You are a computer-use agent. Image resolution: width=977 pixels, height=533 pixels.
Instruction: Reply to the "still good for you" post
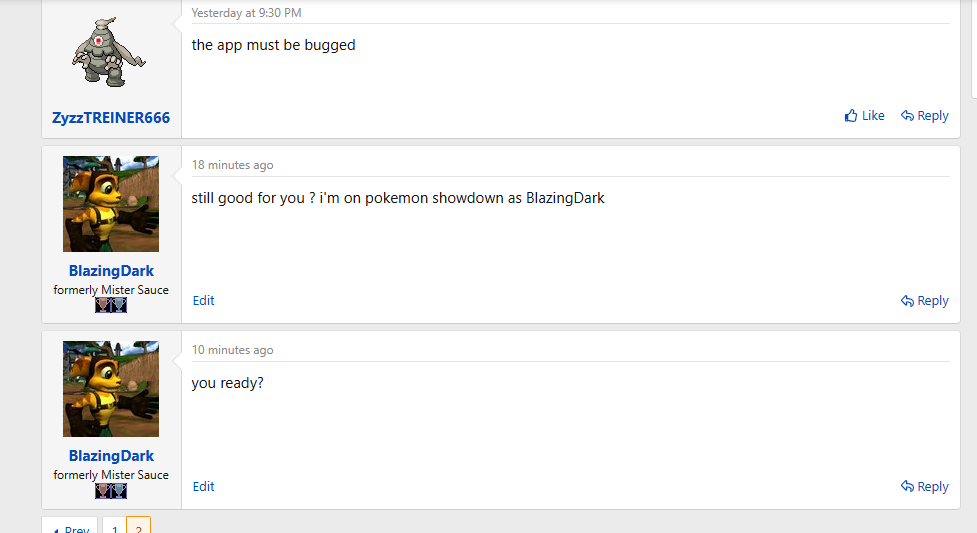[x=924, y=301]
